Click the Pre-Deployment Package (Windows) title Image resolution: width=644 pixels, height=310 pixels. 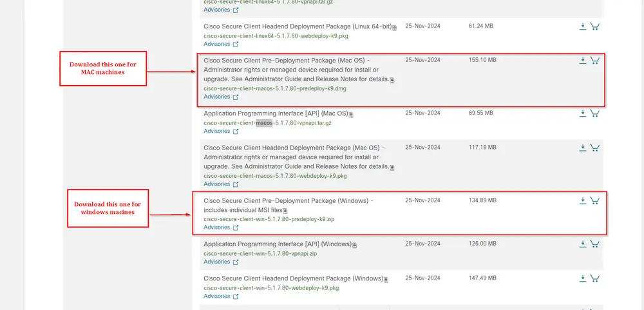(x=289, y=206)
